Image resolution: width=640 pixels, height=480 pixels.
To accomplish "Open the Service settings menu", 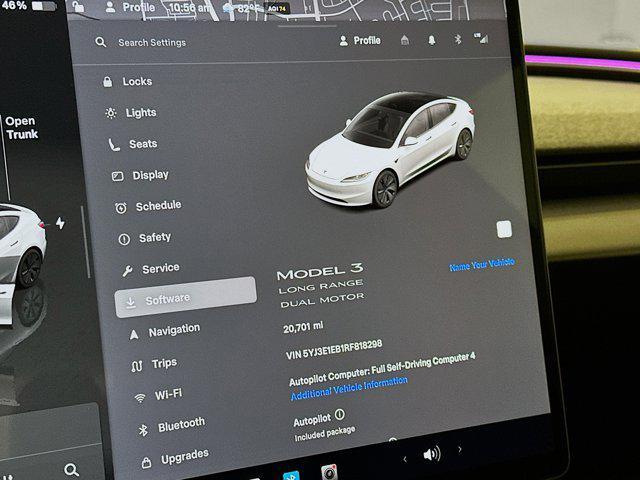I will [151, 269].
